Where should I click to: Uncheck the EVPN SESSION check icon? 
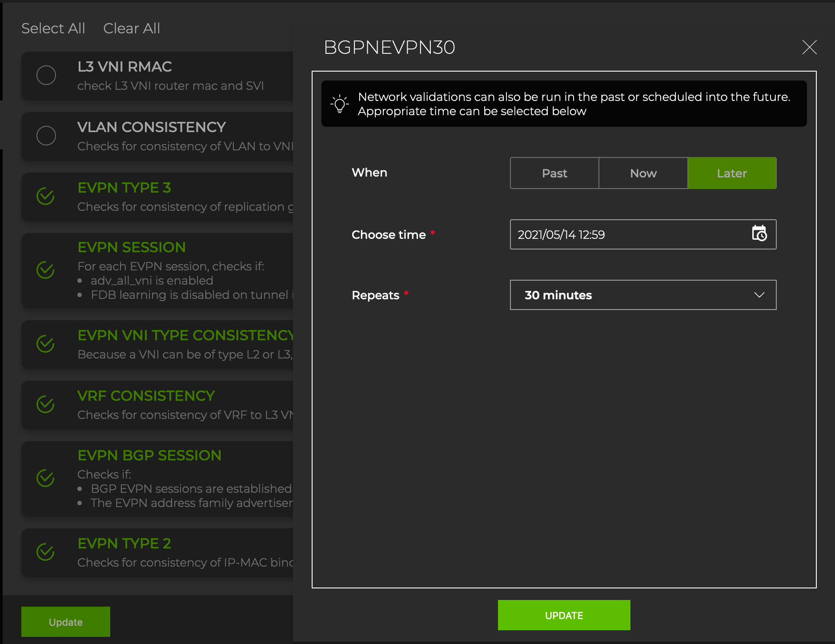(x=46, y=270)
